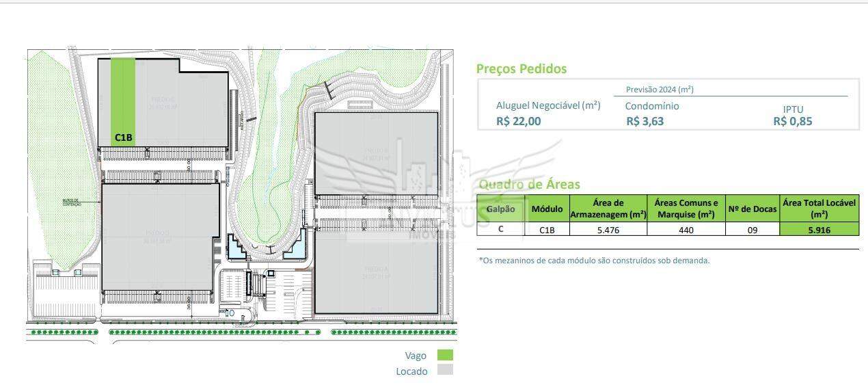Click the green Vago legend swatch
Image resolution: width=868 pixels, height=385 pixels.
pos(445,355)
